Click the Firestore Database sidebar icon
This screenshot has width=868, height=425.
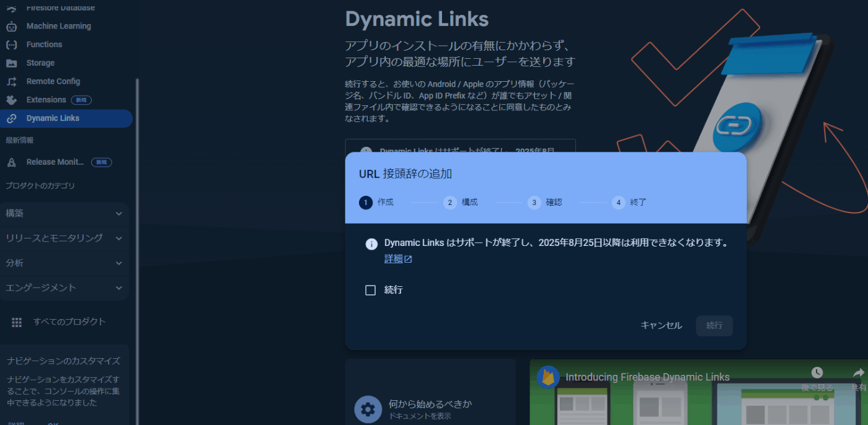click(x=11, y=8)
